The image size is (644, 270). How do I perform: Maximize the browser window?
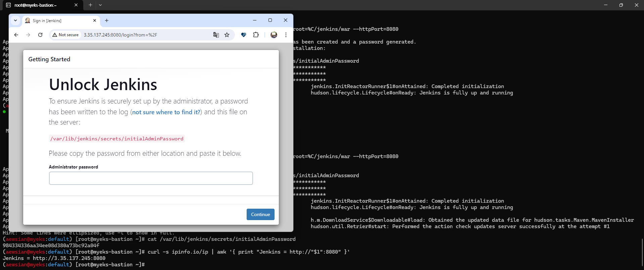click(x=270, y=20)
